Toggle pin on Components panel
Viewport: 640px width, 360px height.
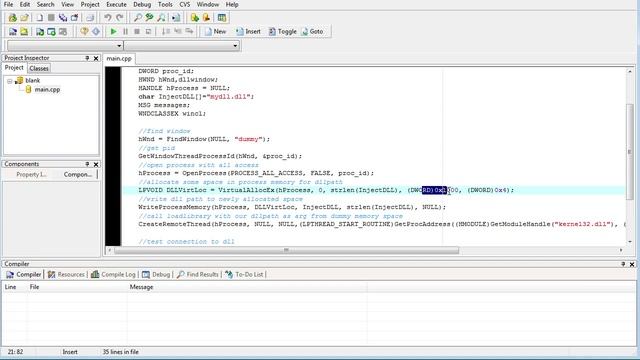click(x=87, y=164)
